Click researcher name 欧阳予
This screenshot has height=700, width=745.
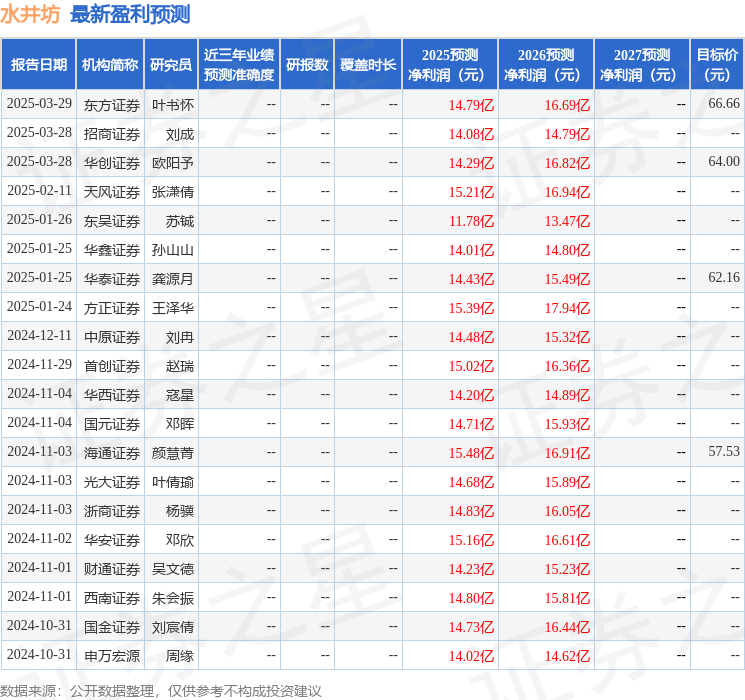[x=173, y=163]
